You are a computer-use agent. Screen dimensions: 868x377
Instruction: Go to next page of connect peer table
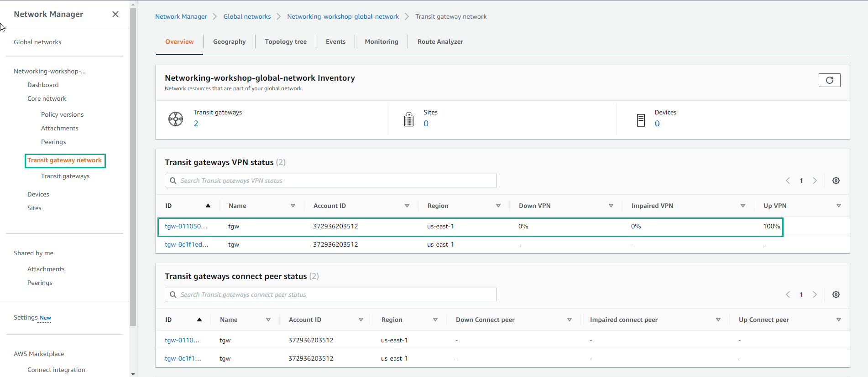coord(815,294)
